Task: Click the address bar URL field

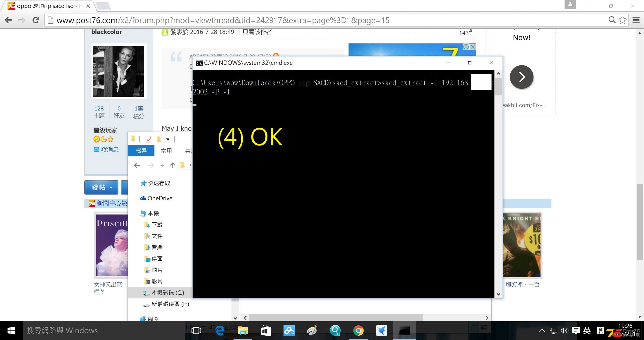Action: click(x=325, y=20)
